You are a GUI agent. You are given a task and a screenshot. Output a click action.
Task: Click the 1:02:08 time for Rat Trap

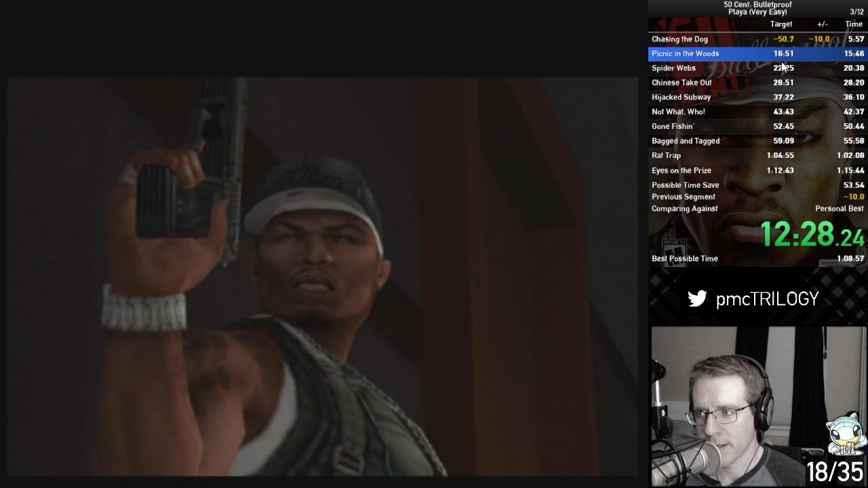click(x=850, y=155)
